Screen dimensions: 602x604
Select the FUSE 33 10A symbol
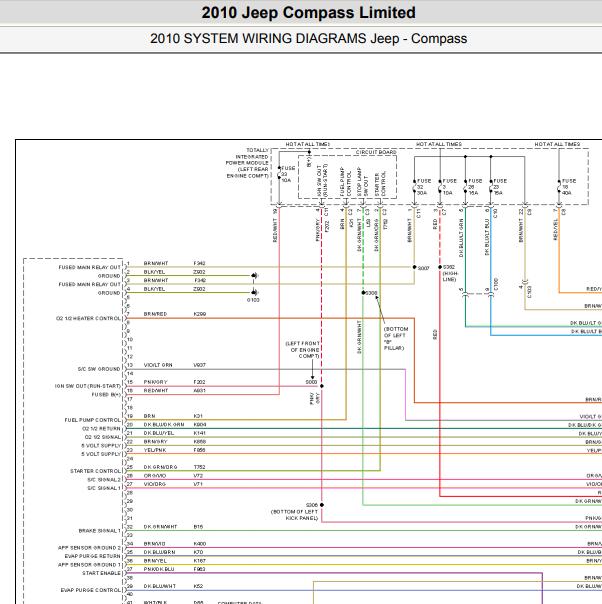pos(287,174)
